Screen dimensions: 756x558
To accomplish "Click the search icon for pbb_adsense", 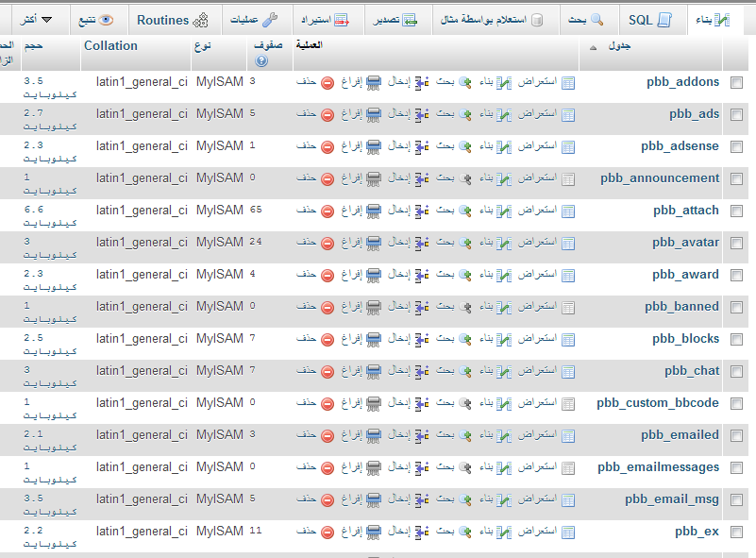I will coord(465,147).
